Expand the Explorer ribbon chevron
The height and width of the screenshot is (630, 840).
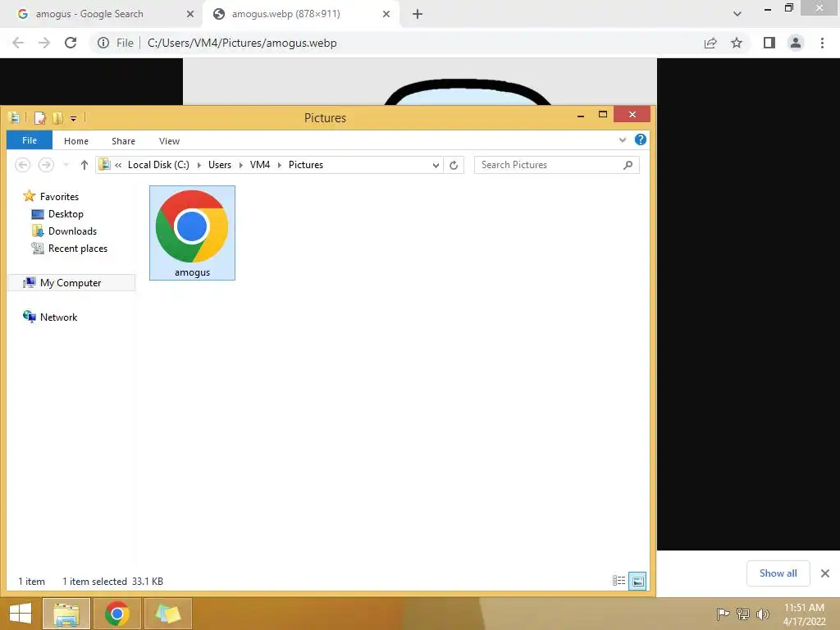coord(623,140)
